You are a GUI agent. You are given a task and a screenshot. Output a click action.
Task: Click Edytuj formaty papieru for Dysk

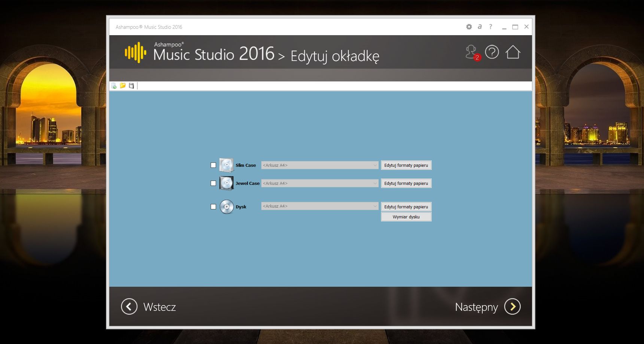coord(406,207)
